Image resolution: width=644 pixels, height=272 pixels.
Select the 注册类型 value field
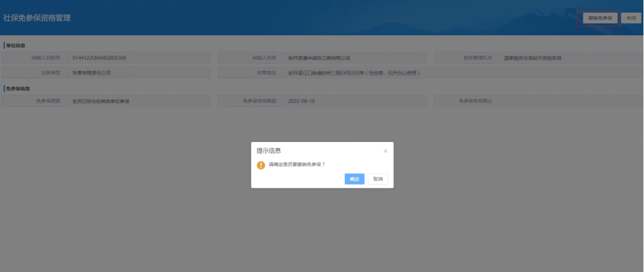pos(139,73)
